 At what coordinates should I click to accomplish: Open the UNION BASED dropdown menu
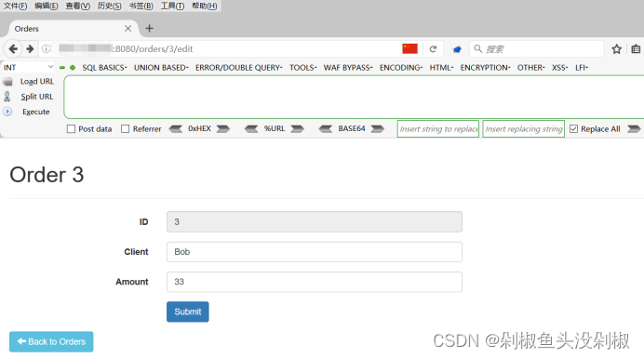(161, 67)
